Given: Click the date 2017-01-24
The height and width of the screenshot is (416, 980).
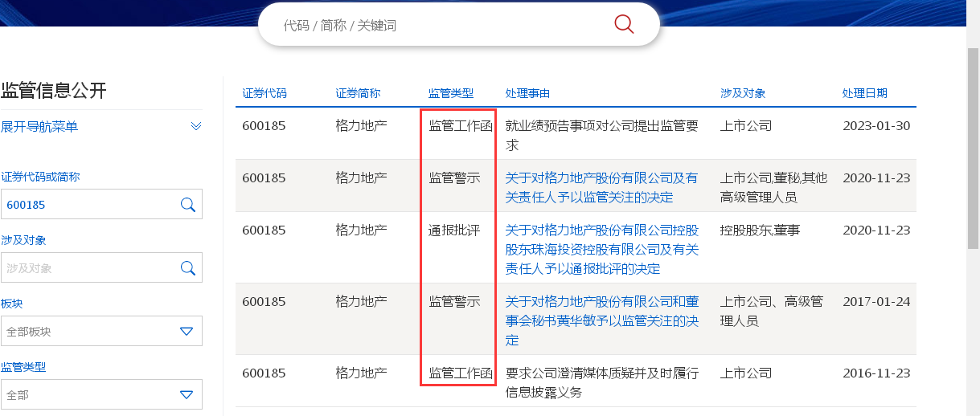Looking at the screenshot, I should coord(876,302).
